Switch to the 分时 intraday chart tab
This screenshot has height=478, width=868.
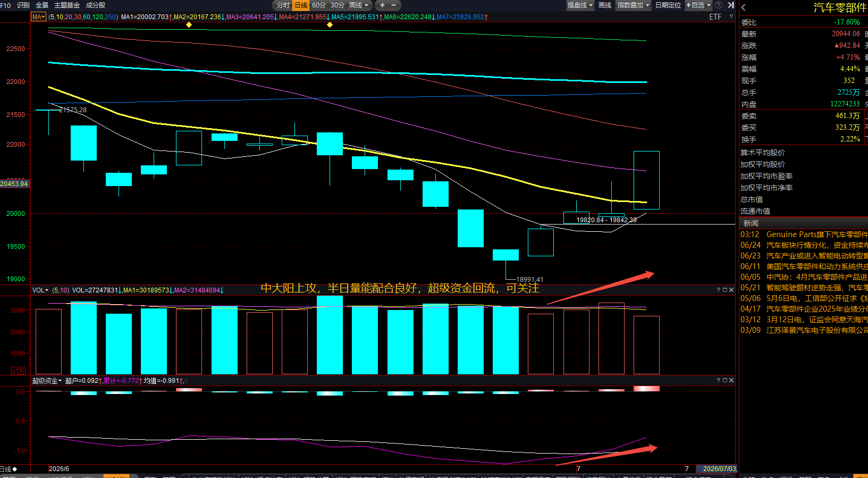283,5
